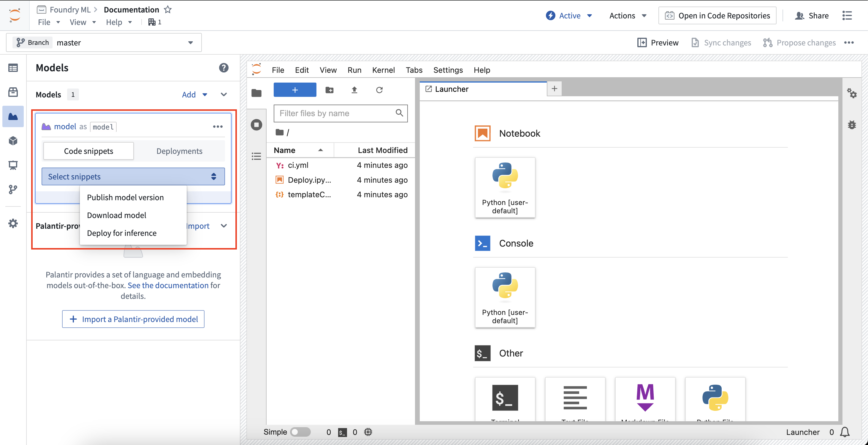Select the ci.yml file row
This screenshot has width=868, height=445.
pyautogui.click(x=340, y=165)
